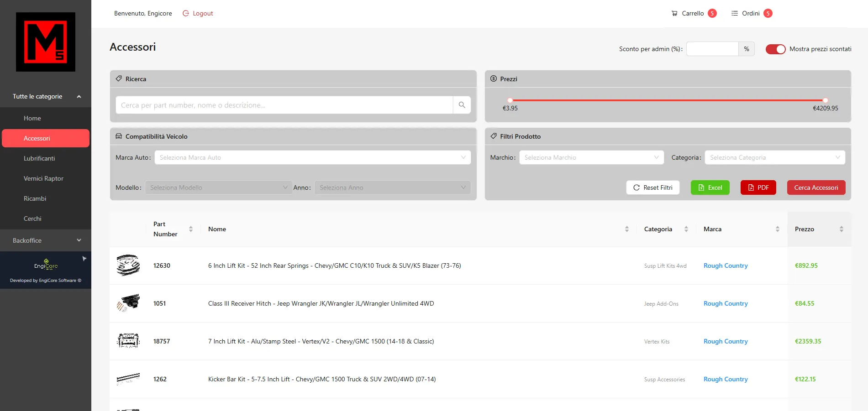Export results with Excel button
This screenshot has height=411, width=868.
click(710, 187)
